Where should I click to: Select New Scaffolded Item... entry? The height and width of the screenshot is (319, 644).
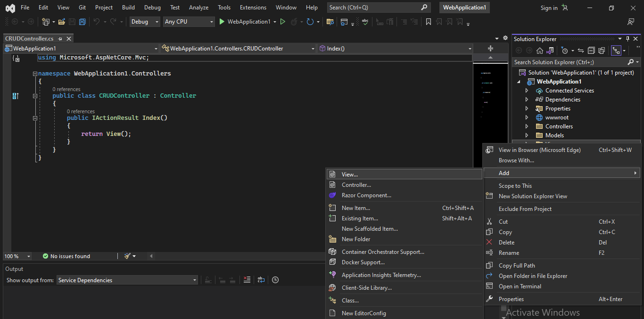404,229
